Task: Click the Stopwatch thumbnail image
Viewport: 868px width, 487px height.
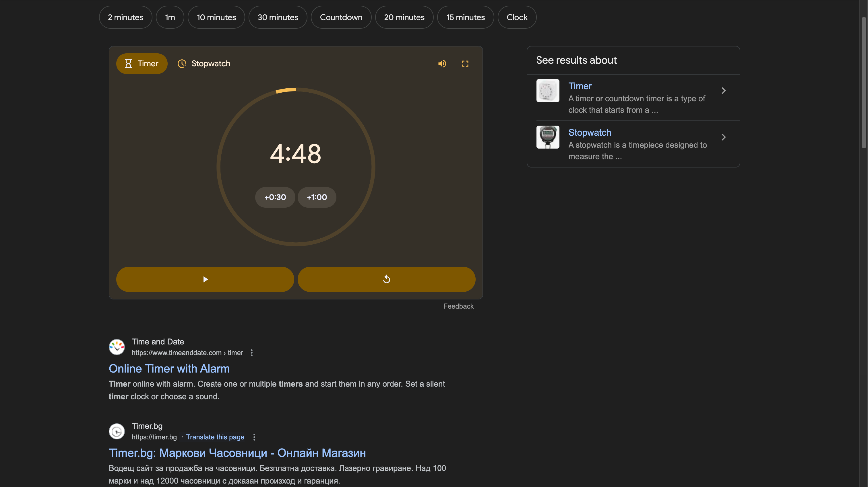Action: tap(548, 137)
